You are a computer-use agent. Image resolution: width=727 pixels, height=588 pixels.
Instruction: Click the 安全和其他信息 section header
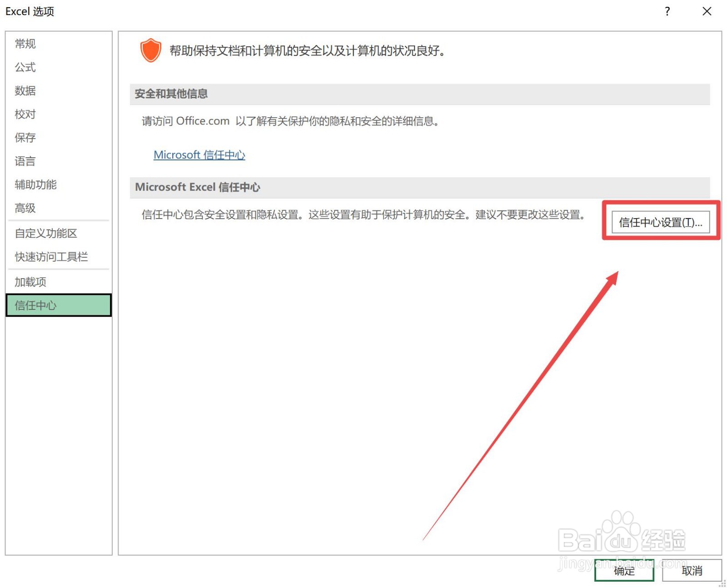(x=419, y=94)
